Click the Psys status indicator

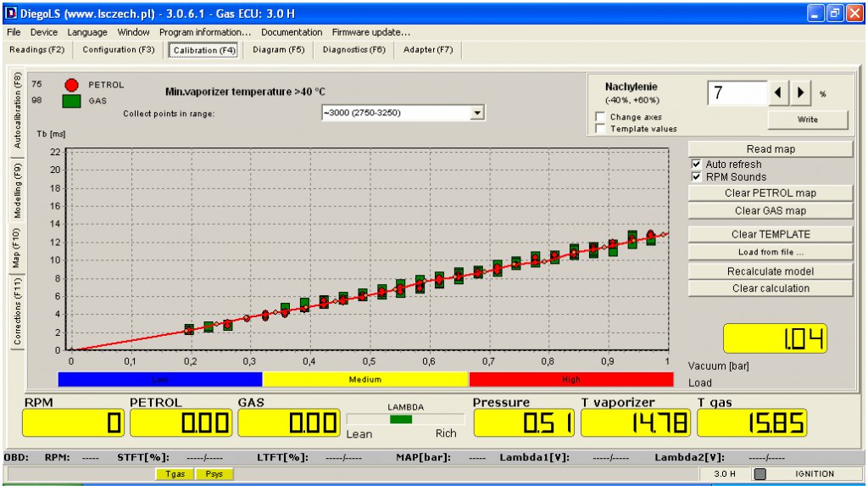coord(214,474)
